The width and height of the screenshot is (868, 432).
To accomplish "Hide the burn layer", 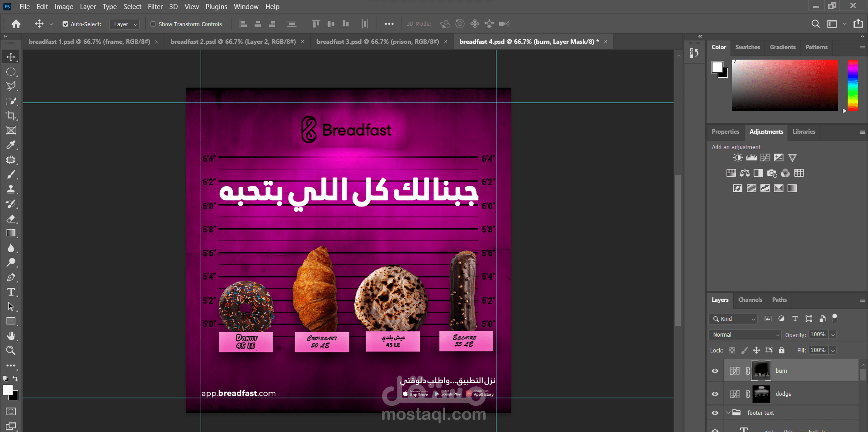I will point(715,371).
